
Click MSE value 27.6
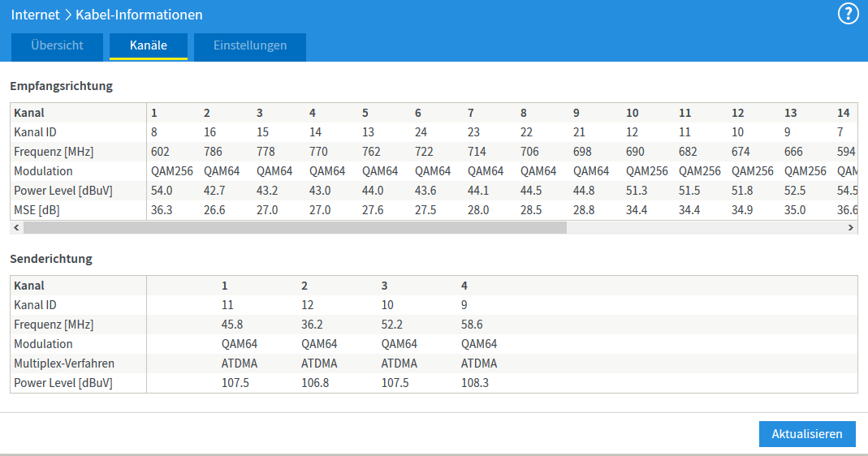click(373, 210)
